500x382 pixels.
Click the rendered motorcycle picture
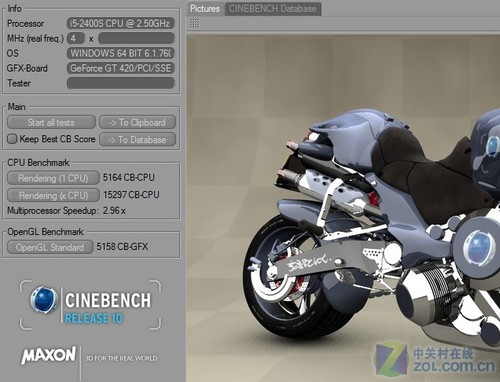coord(343,208)
